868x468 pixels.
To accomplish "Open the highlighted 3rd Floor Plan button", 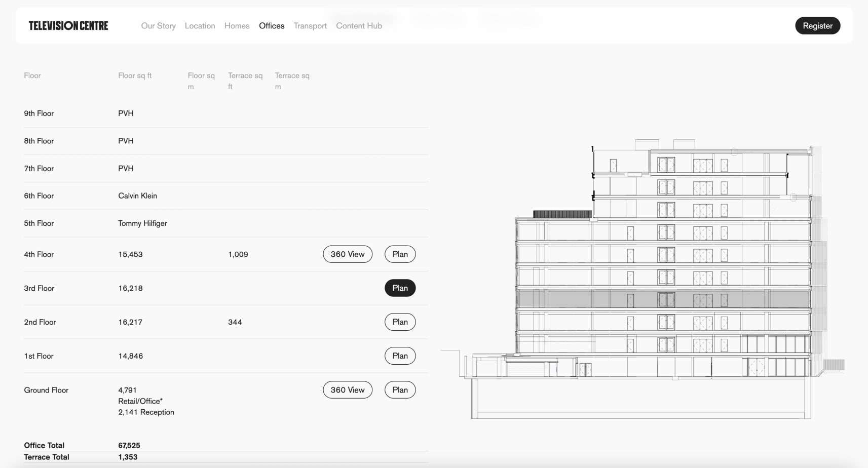I will click(x=400, y=288).
